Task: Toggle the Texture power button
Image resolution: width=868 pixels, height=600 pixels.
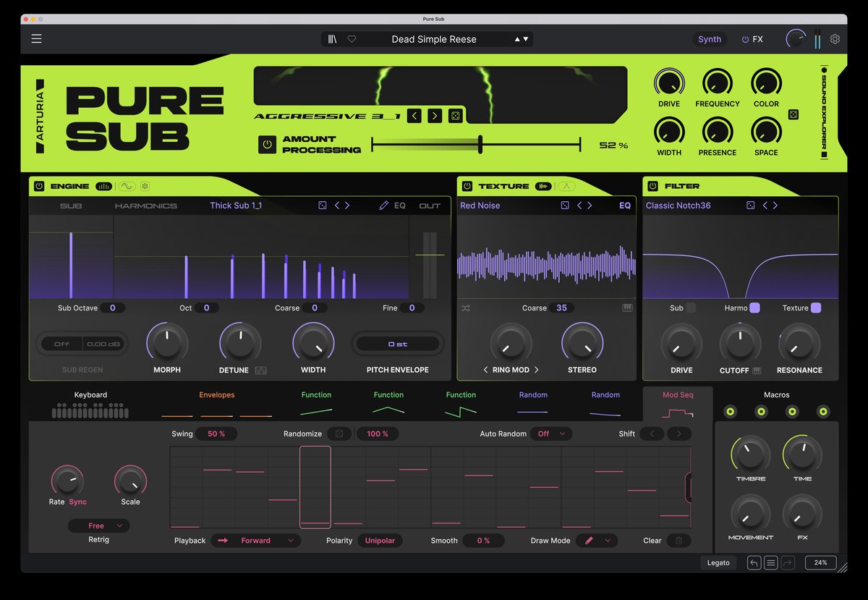Action: coord(467,186)
